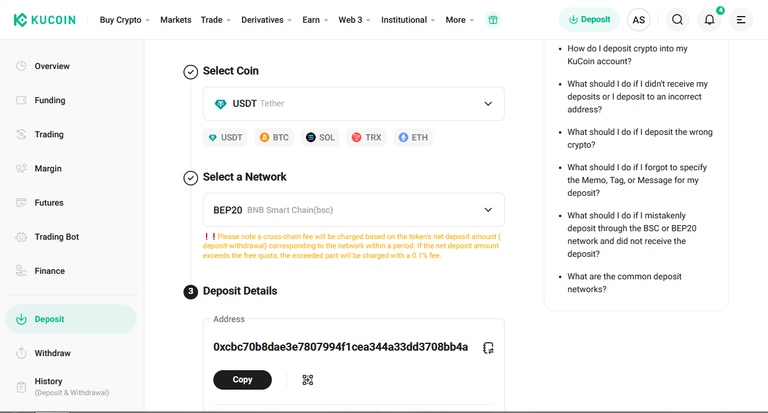Screen dimensions: 768x413
Task: Select the SOL quick-pick chip
Action: point(320,138)
